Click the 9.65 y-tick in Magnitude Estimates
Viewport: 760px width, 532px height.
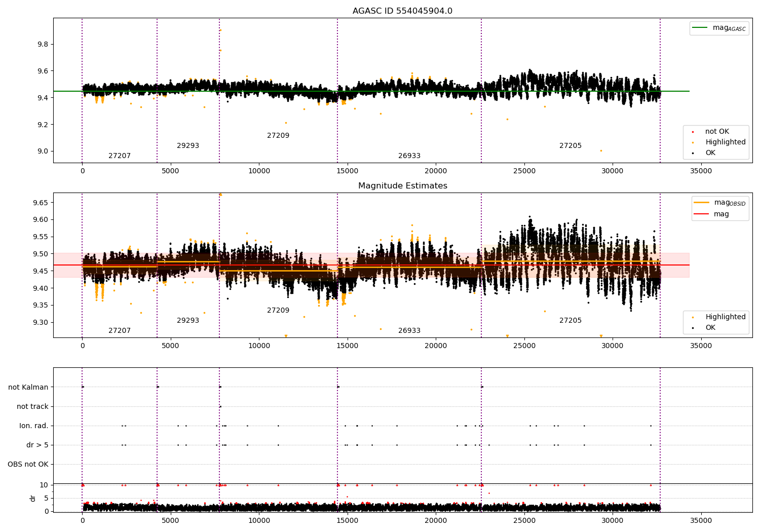point(41,203)
